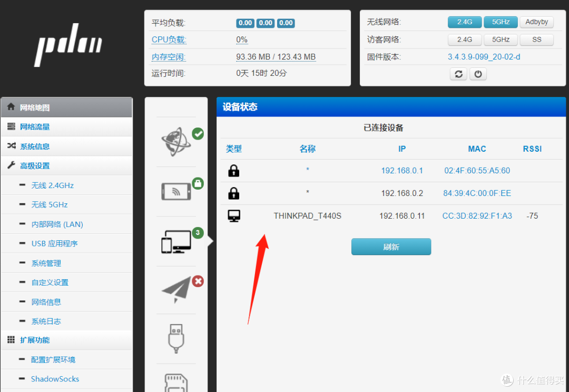Sort by the 类型 column header
The height and width of the screenshot is (392, 569).
[234, 149]
